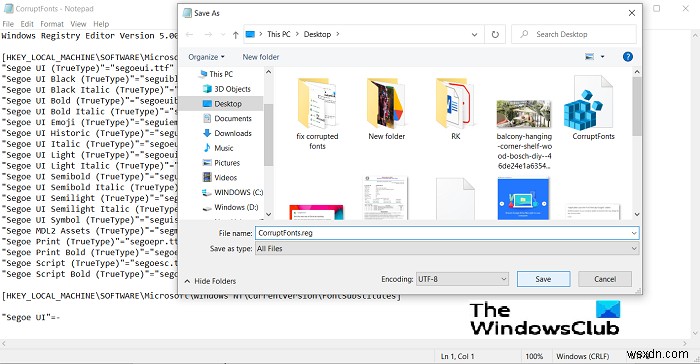Expand the address bar history dropdown
Viewport: 700px width, 364px height.
(x=475, y=34)
